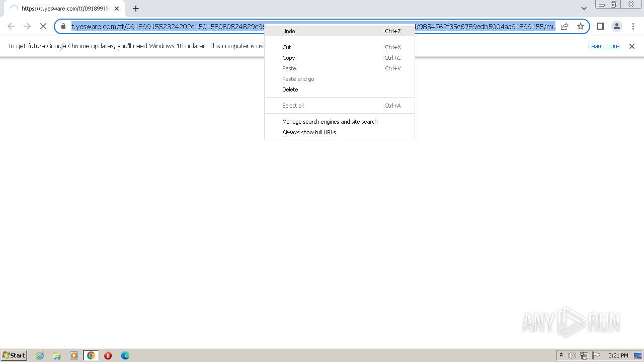Switch to the Chrome taskbar button
Viewport: 644px width, 362px height.
(91, 355)
